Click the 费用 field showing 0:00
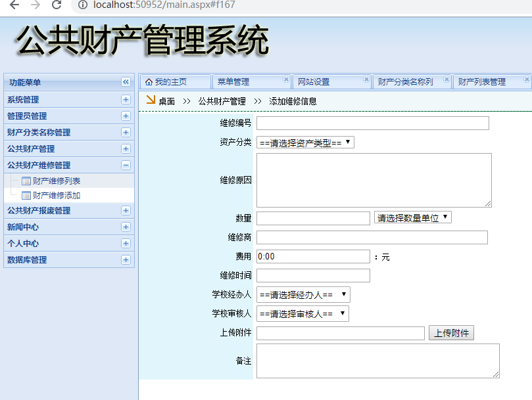 [x=313, y=256]
